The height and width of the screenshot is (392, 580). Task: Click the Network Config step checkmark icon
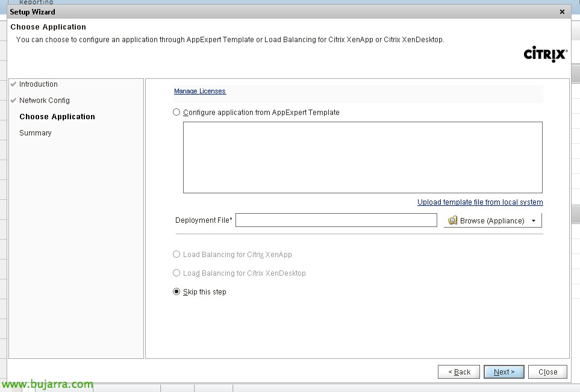click(13, 100)
